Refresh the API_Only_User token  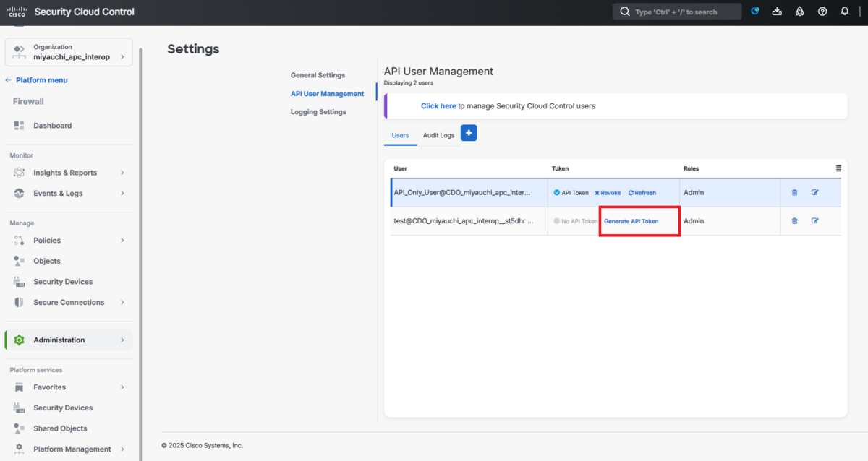tap(642, 193)
